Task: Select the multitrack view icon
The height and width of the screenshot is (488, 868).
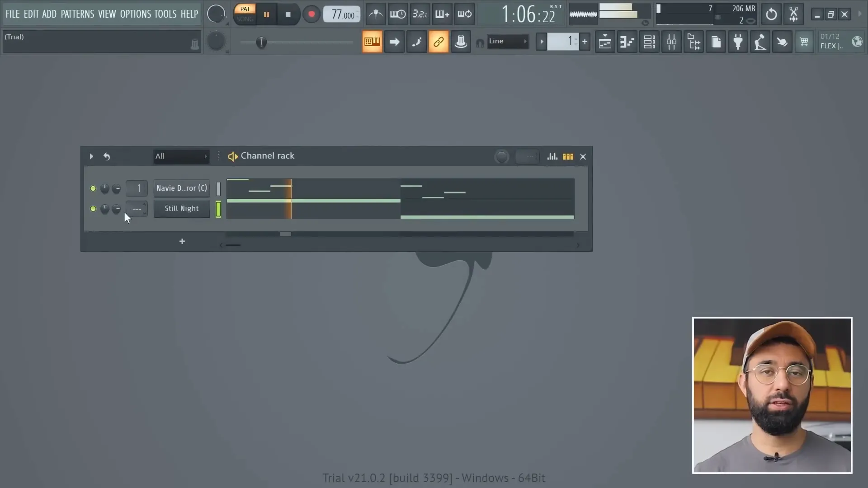Action: click(x=567, y=156)
